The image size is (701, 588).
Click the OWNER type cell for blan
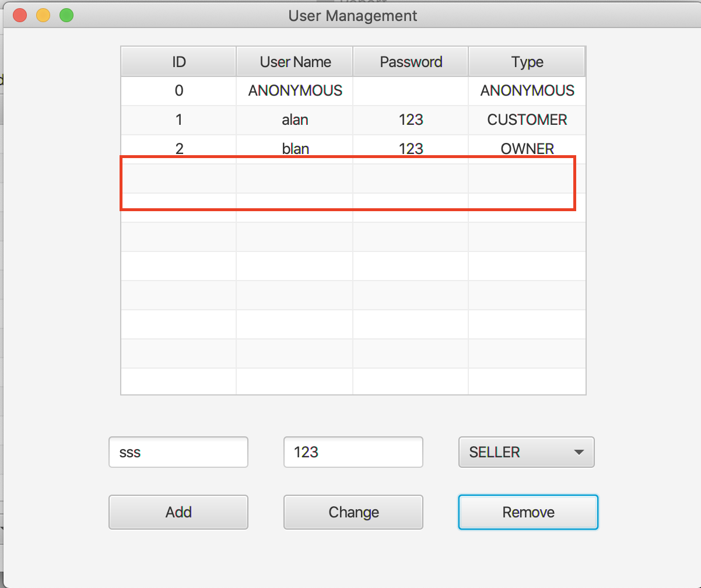526,148
